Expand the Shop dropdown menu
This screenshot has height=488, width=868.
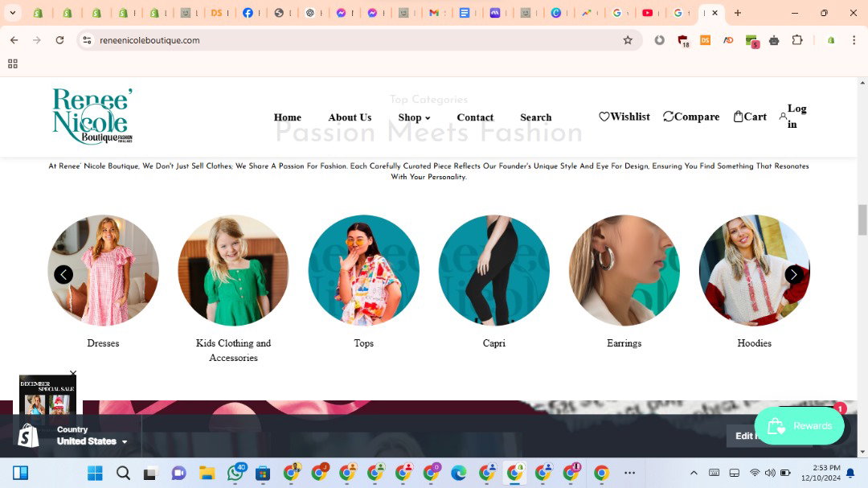tap(414, 117)
